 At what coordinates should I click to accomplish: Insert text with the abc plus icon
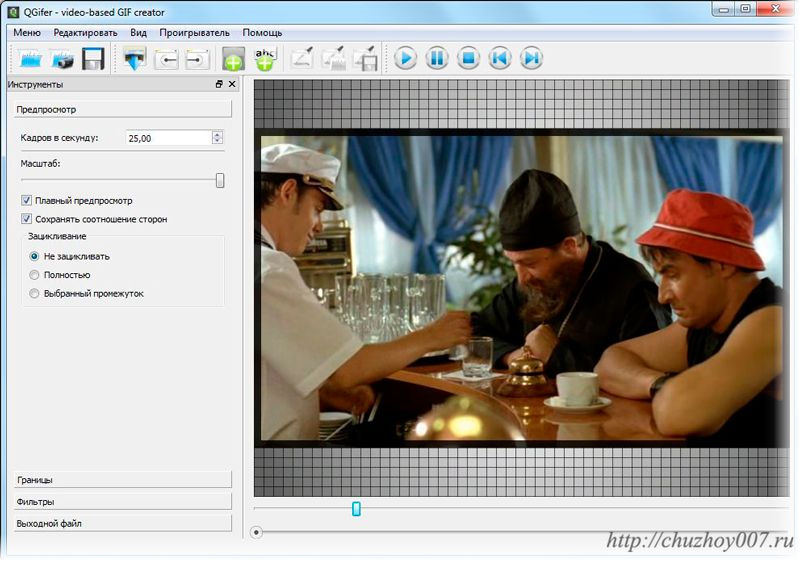point(265,59)
